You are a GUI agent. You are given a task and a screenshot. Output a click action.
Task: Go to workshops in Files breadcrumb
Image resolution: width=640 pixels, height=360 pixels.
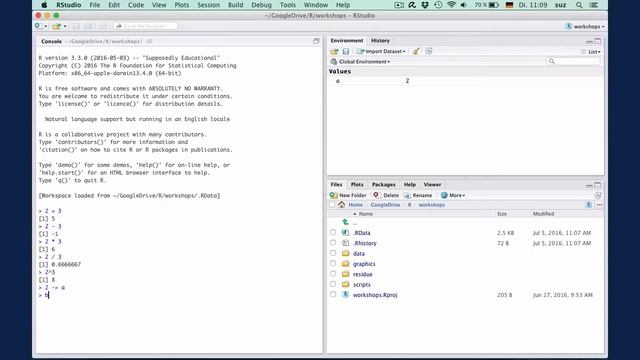431,205
